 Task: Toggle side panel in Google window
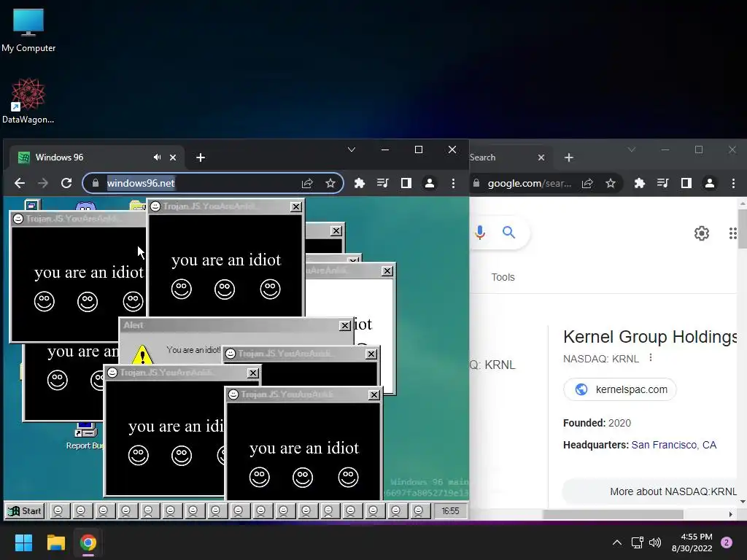tap(686, 183)
